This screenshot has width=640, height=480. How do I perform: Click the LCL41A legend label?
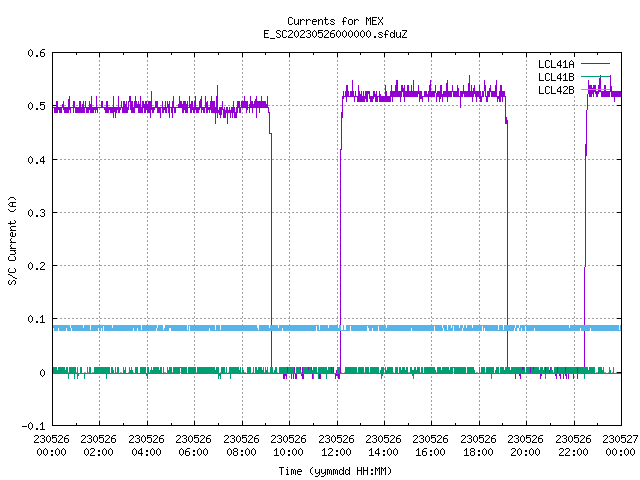556,64
